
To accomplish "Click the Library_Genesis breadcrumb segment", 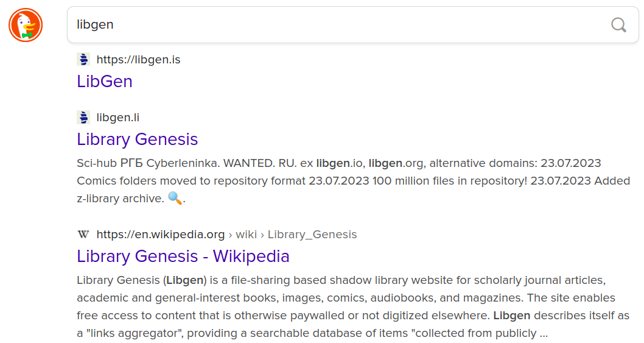I will coord(312,235).
